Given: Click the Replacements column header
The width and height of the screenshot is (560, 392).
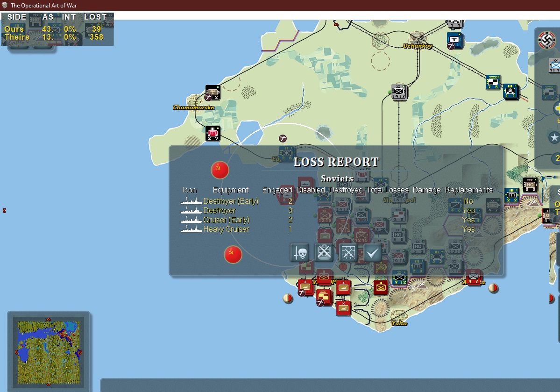Looking at the screenshot, I should click(x=468, y=190).
